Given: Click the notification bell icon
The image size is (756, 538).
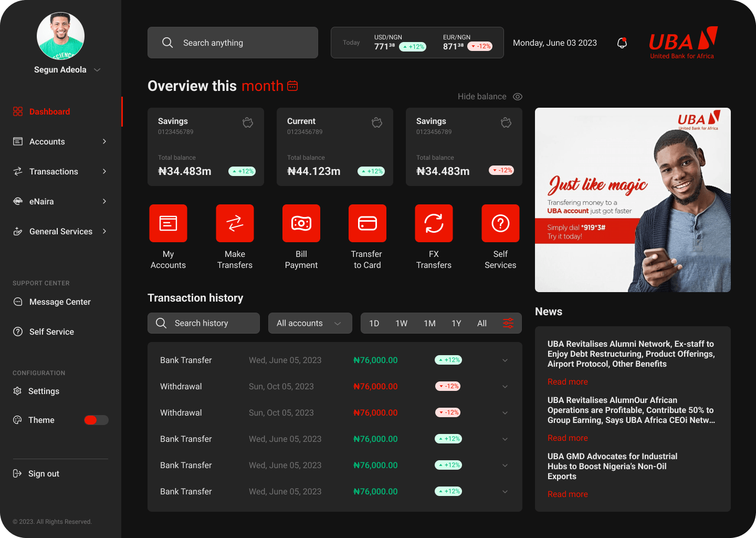Looking at the screenshot, I should point(622,43).
